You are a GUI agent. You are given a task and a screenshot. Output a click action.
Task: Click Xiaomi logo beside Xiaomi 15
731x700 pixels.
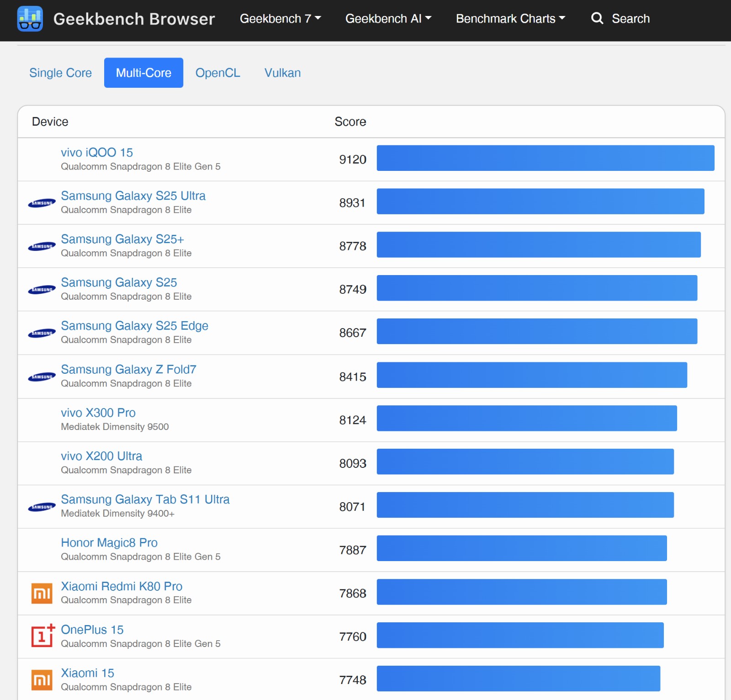[x=42, y=680]
